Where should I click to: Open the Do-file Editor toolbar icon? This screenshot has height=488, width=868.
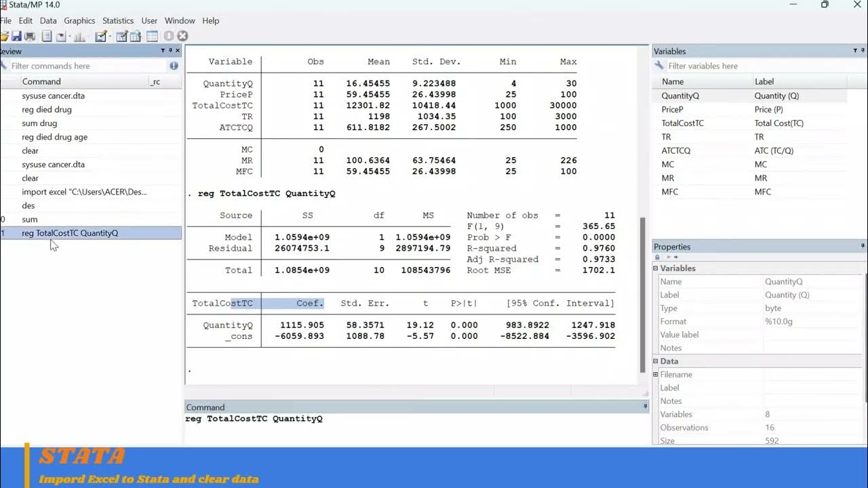101,36
